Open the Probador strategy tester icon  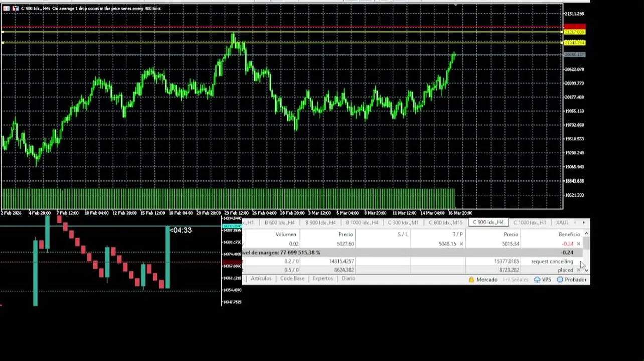tap(560, 280)
